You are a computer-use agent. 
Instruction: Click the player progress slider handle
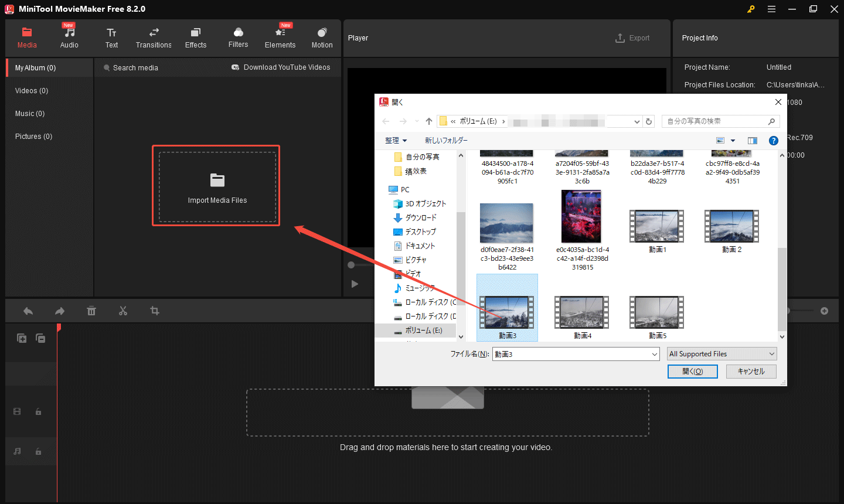coord(351,265)
